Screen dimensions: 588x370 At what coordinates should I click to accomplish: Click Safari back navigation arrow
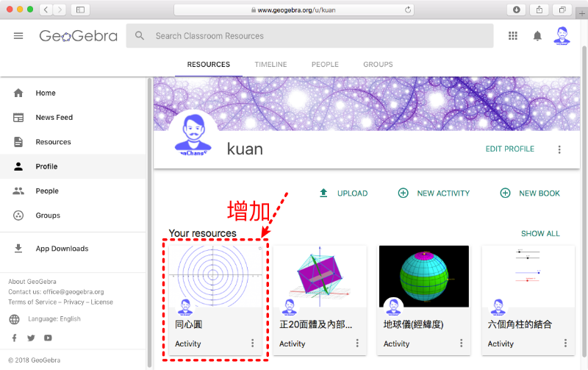[x=46, y=10]
